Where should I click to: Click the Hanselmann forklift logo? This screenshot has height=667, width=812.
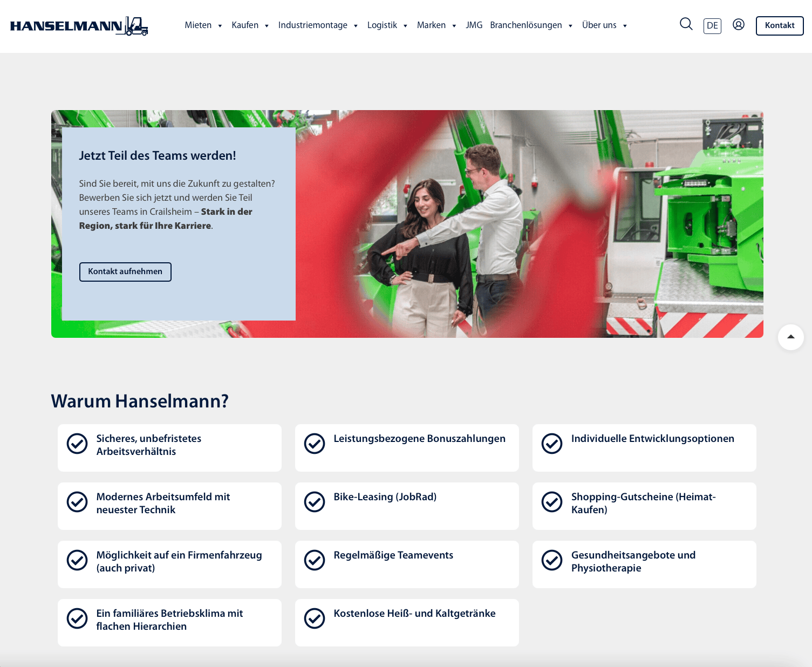79,26
